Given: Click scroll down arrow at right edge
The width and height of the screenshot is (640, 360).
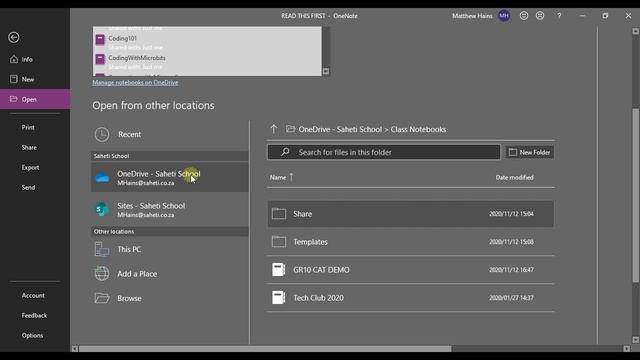Looking at the screenshot, I should (x=636, y=340).
